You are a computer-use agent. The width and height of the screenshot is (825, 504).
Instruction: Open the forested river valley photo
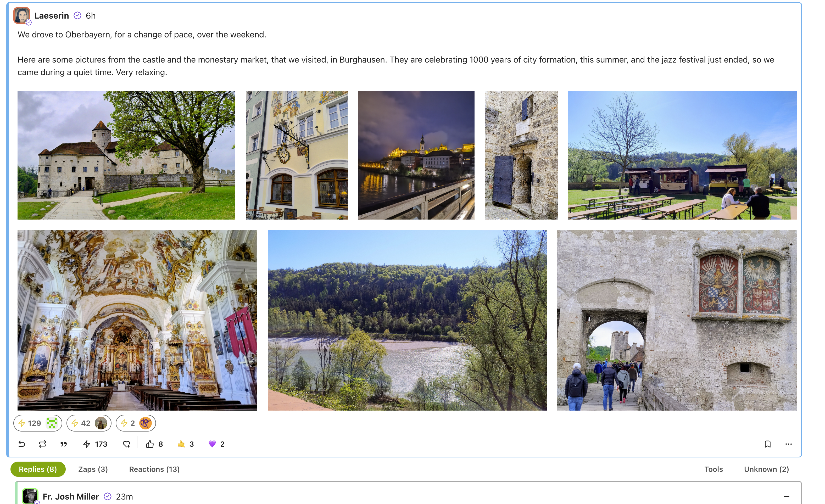407,320
